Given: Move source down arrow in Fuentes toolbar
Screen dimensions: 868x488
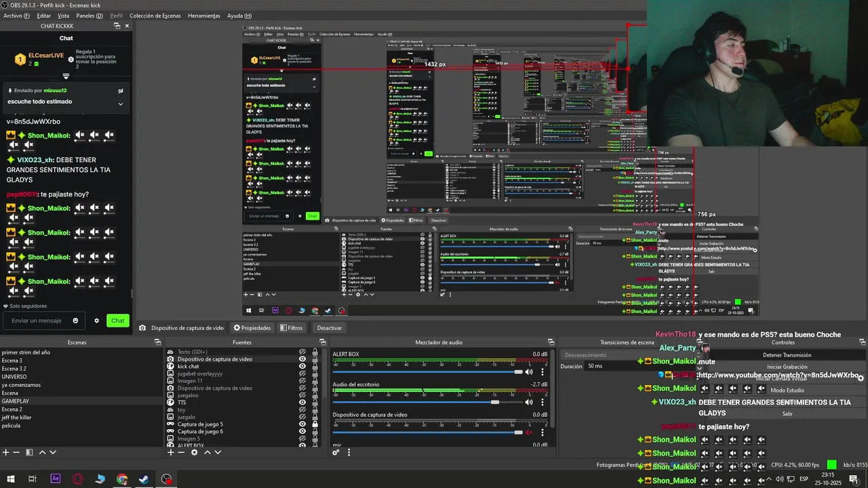Looking at the screenshot, I should coord(218,452).
